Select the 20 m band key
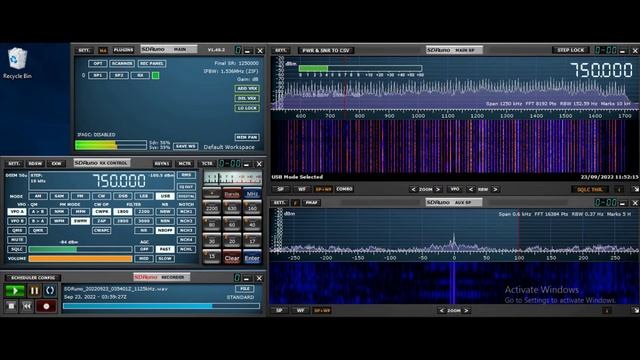Image resolution: width=640 pixels, height=360 pixels. click(x=232, y=241)
